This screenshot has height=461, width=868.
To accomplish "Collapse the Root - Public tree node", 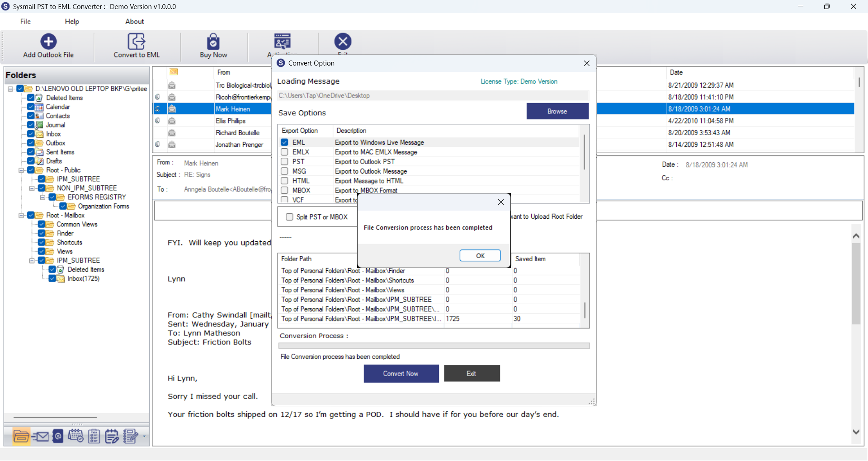I will pos(21,170).
